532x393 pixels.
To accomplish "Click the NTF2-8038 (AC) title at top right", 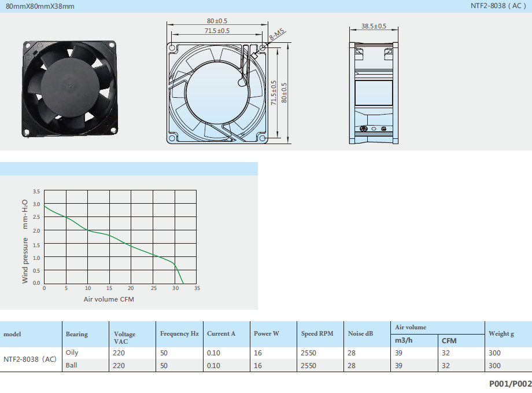I will 498,6.
